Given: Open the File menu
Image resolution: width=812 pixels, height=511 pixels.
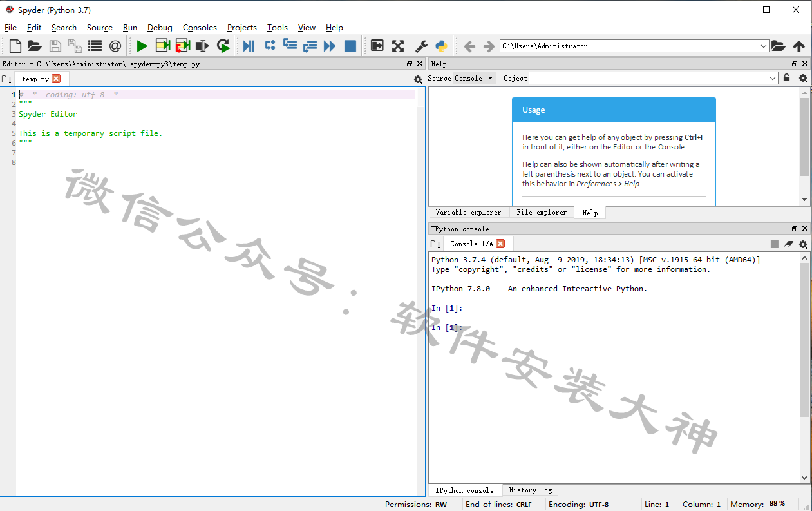Looking at the screenshot, I should point(10,28).
